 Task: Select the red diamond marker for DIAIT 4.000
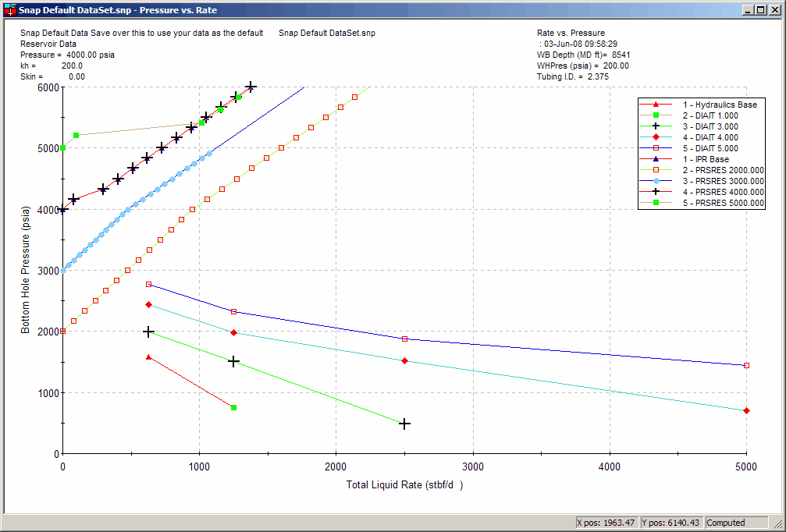point(656,137)
